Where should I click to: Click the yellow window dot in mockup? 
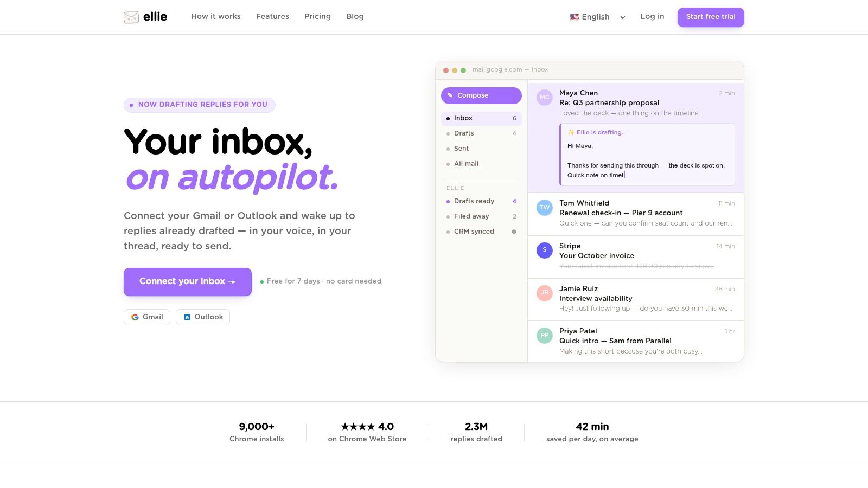pyautogui.click(x=455, y=70)
